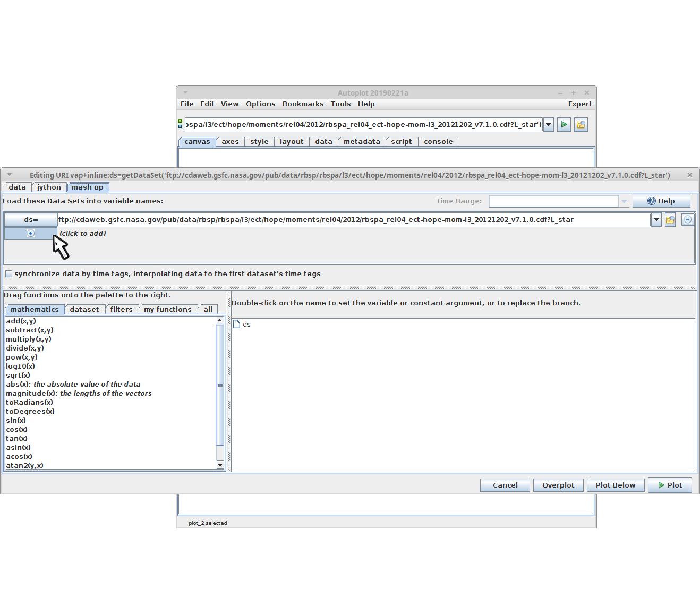The height and width of the screenshot is (614, 700).
Task: Click the plus icon to add dataset
Action: click(x=31, y=233)
